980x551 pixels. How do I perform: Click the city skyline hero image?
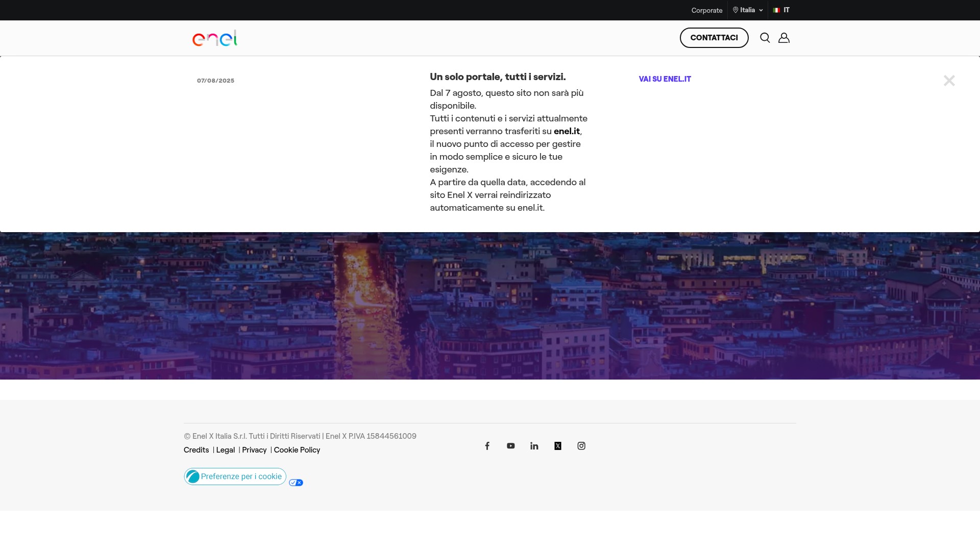(490, 306)
